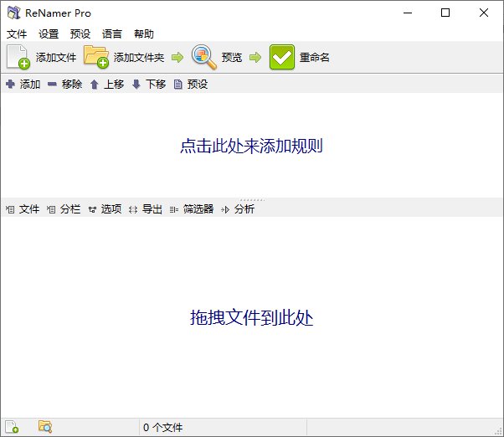Click 上移 in the rules toolbar
504x437 pixels.
pos(114,85)
